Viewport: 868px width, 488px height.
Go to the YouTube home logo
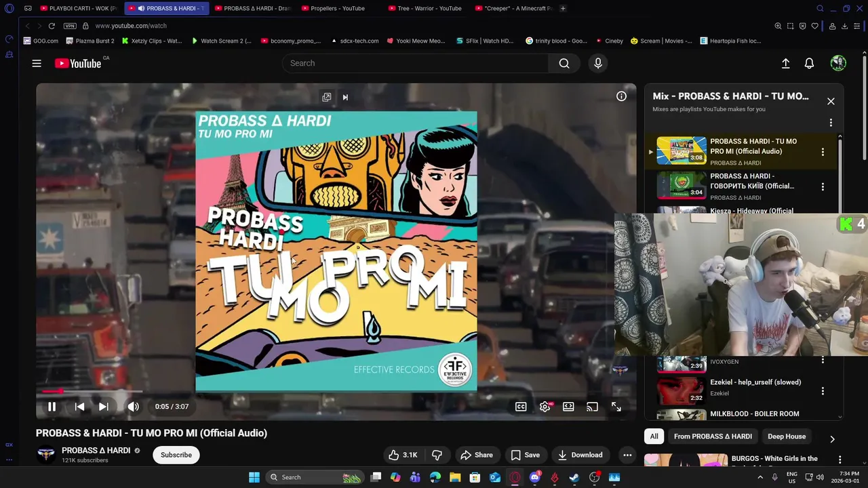point(78,63)
